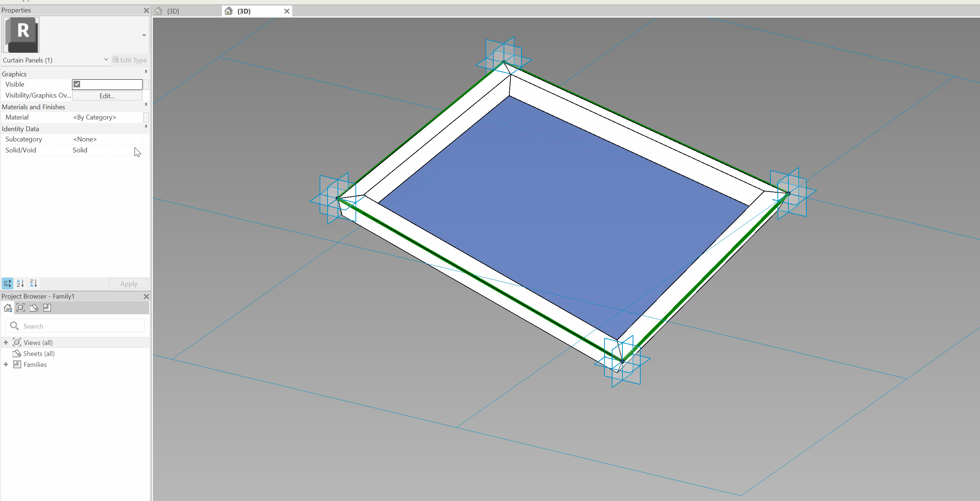Click the associate parameter button beside Material
980x501 pixels.
coord(146,117)
